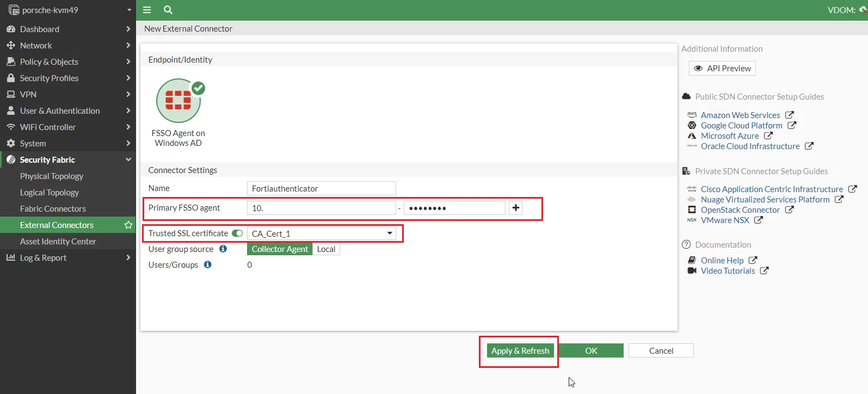This screenshot has width=868, height=394.
Task: Open the OpenStack Connector guide link
Action: (x=740, y=210)
